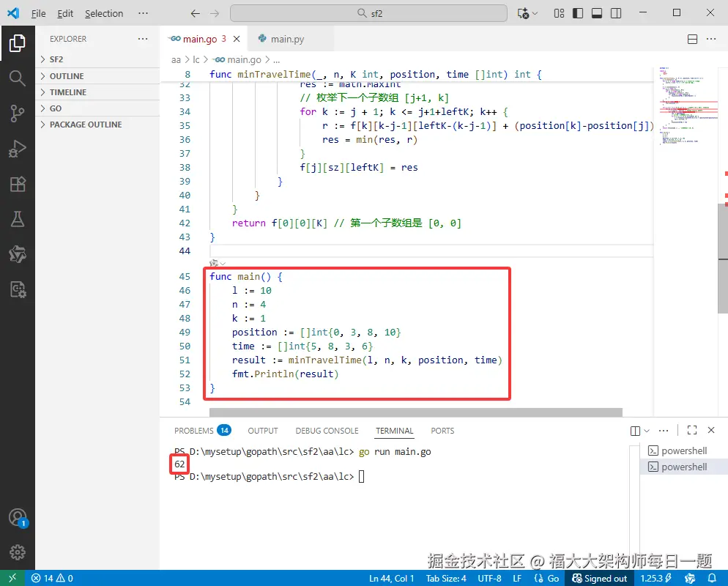Viewport: 728px width, 586px height.
Task: Open the Explorer view in activity bar
Action: (17, 43)
